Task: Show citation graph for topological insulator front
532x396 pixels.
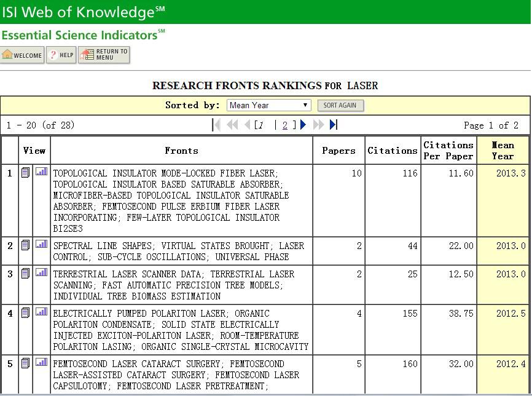Action: (41, 172)
